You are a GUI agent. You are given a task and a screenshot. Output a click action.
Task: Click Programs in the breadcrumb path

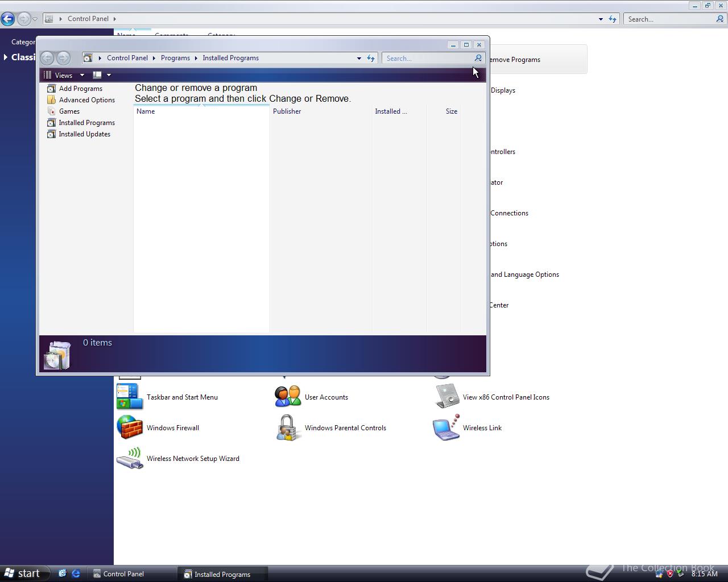coord(175,58)
